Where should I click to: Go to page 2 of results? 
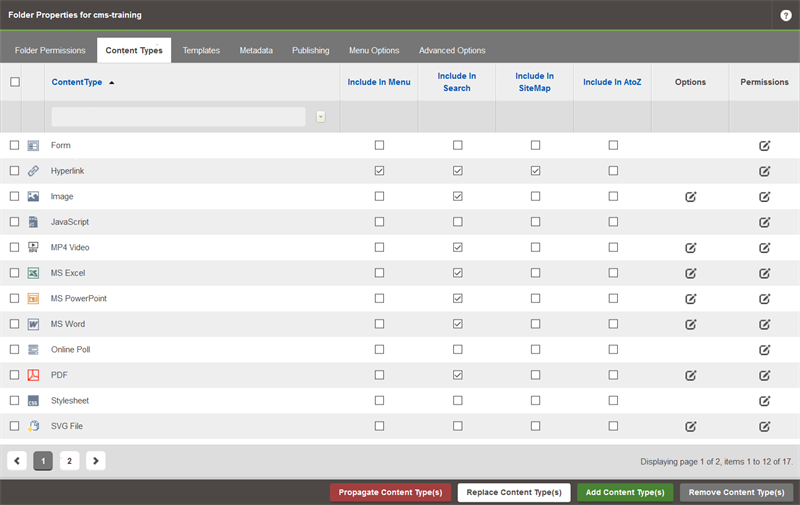[x=69, y=461]
